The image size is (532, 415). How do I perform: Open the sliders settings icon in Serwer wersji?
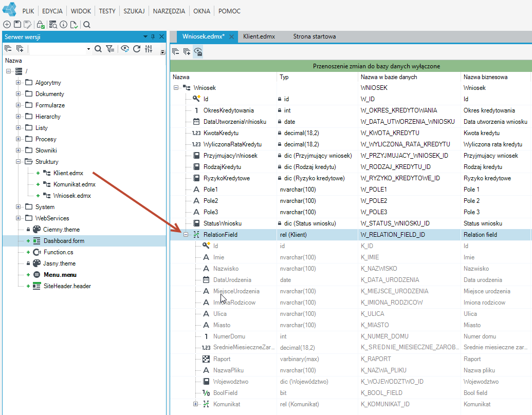pos(149,49)
